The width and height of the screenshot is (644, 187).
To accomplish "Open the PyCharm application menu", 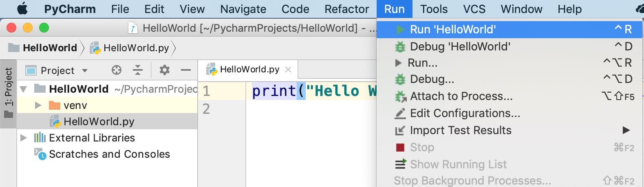I will (70, 9).
